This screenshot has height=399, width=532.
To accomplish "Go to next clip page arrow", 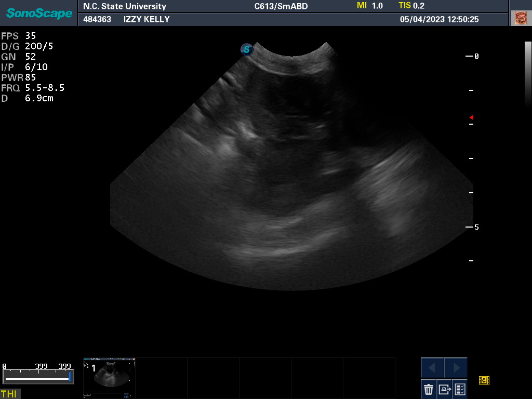I will pyautogui.click(x=456, y=368).
